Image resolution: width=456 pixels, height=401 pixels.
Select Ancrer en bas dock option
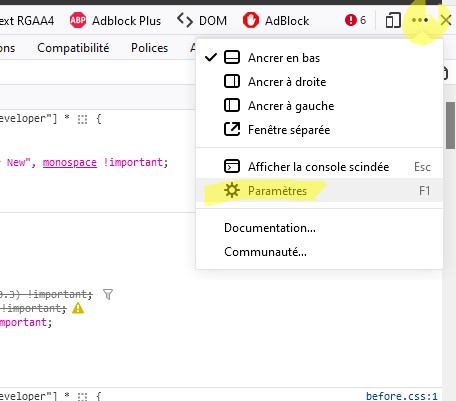[319, 58]
